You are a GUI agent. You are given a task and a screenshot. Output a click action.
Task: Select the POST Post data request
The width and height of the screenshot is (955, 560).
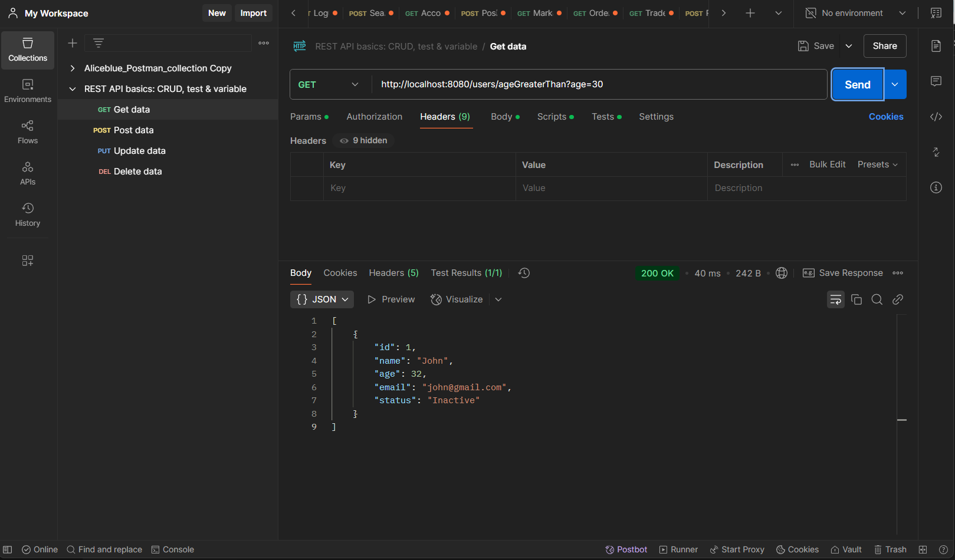(168, 130)
